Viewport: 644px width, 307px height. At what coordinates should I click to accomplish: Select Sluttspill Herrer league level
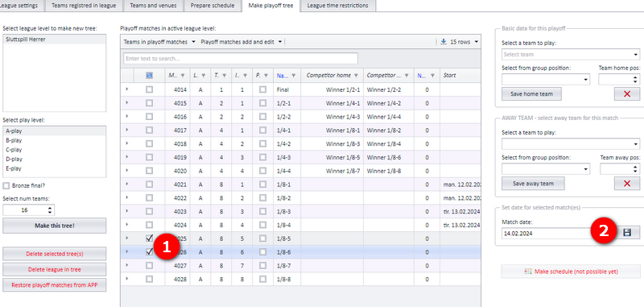pos(54,39)
